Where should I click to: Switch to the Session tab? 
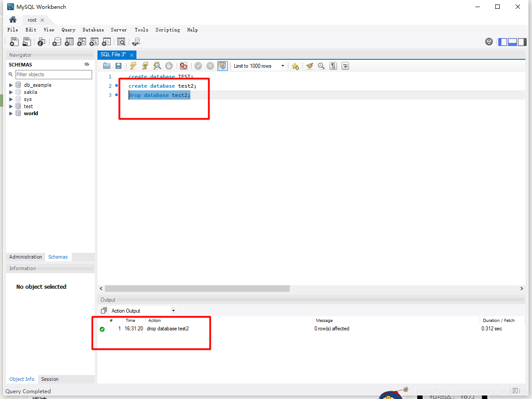(x=50, y=379)
